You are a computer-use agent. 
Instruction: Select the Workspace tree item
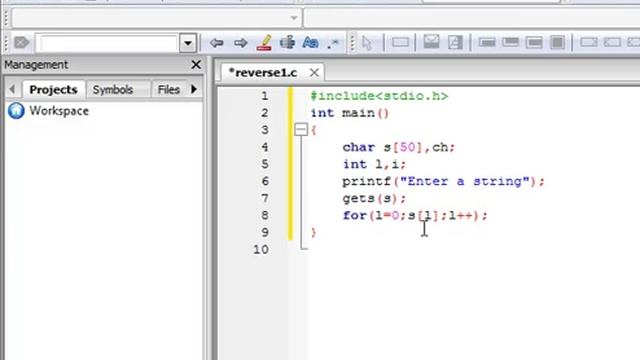point(59,111)
